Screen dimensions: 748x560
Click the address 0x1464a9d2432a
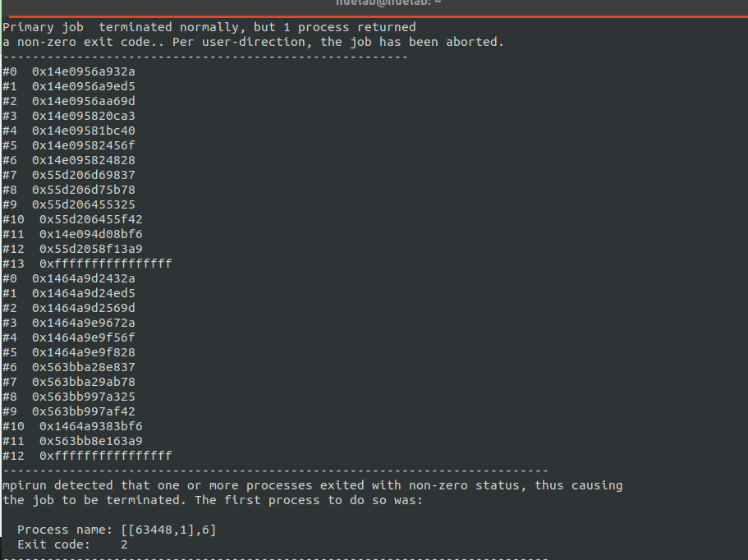point(84,278)
